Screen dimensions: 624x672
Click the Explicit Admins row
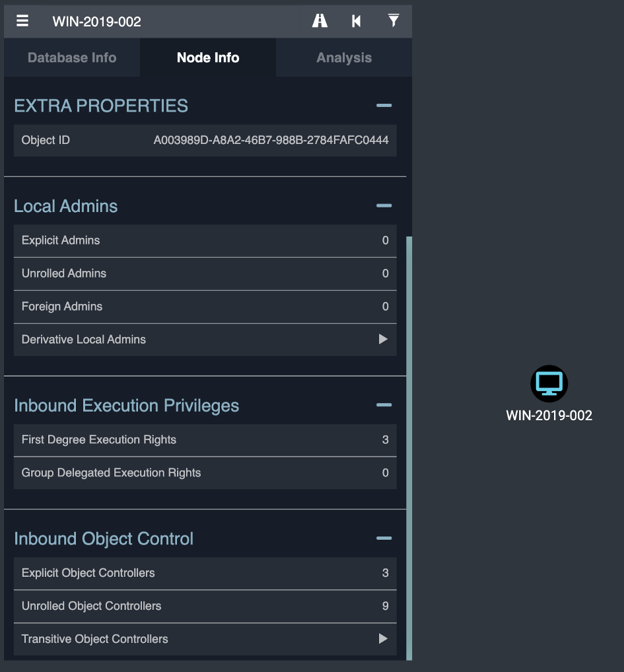click(x=205, y=241)
